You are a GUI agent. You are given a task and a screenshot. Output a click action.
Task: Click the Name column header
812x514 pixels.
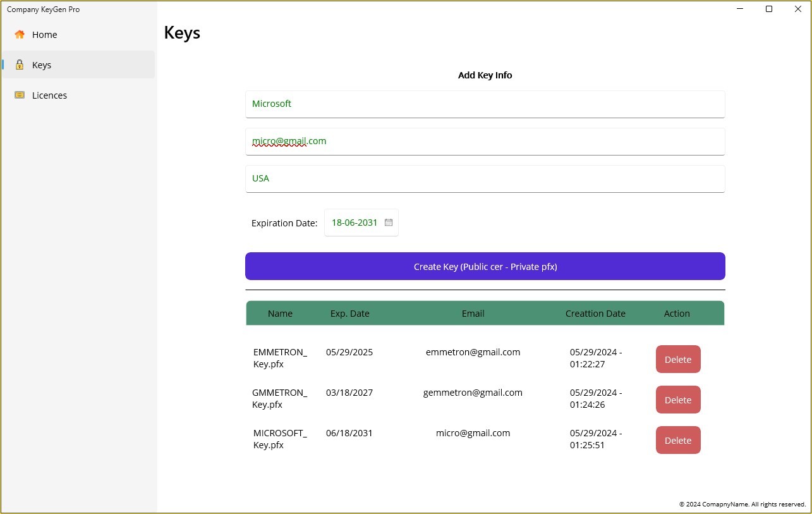point(280,314)
